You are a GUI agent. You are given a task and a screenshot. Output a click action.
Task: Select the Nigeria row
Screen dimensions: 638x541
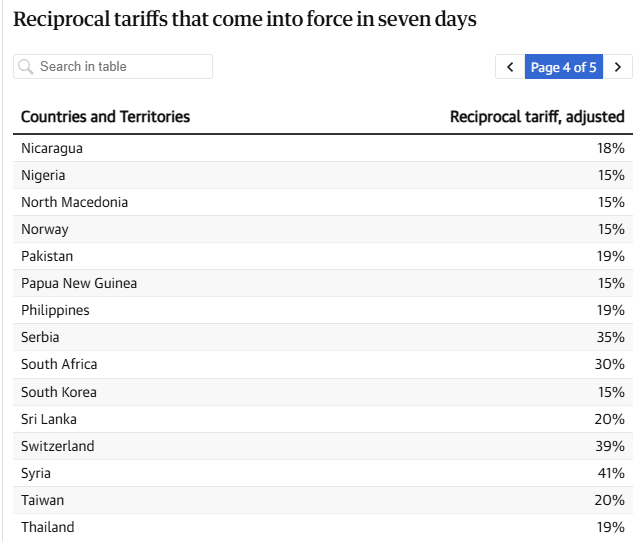click(x=323, y=175)
